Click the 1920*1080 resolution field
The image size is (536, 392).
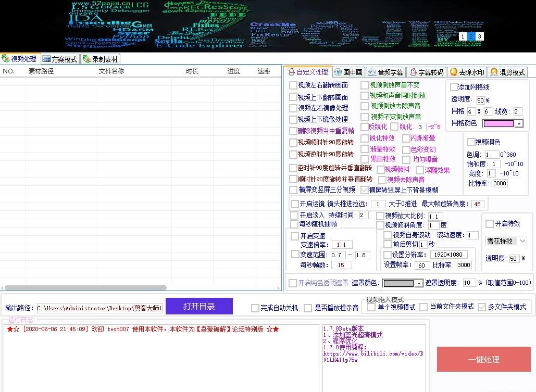click(x=448, y=255)
